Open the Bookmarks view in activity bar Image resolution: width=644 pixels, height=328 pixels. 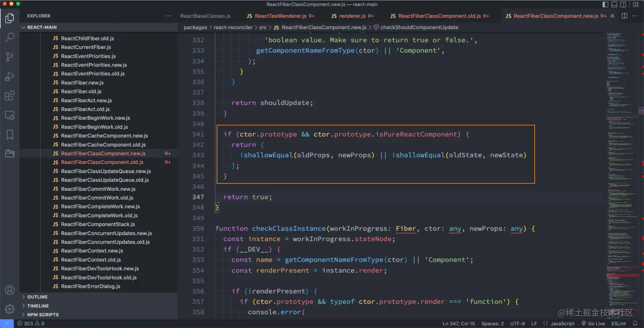pos(9,134)
